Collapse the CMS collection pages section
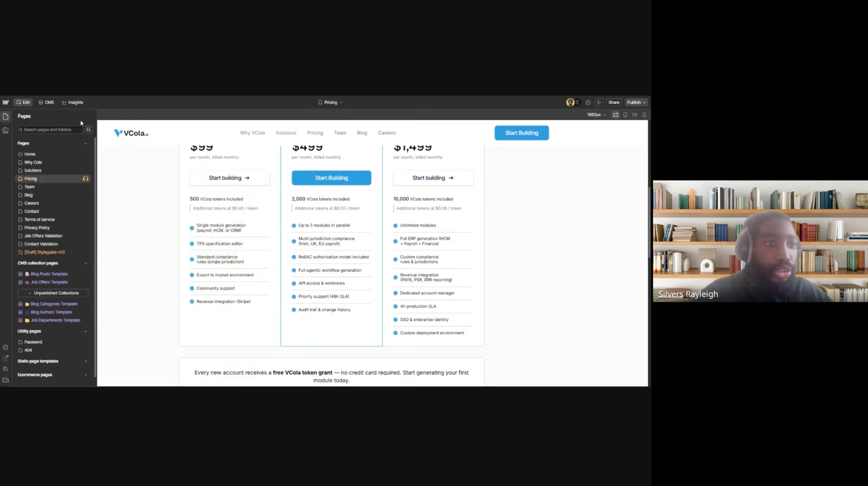Image resolution: width=868 pixels, height=486 pixels. point(85,263)
